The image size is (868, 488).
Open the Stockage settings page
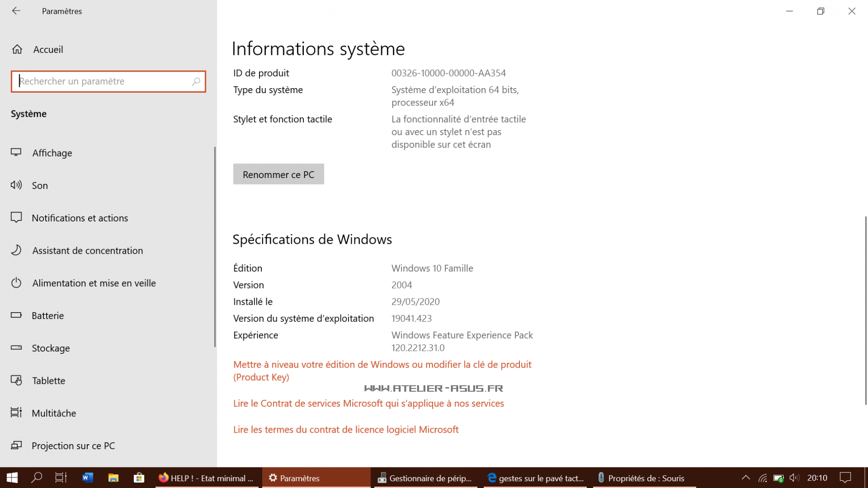coord(51,348)
